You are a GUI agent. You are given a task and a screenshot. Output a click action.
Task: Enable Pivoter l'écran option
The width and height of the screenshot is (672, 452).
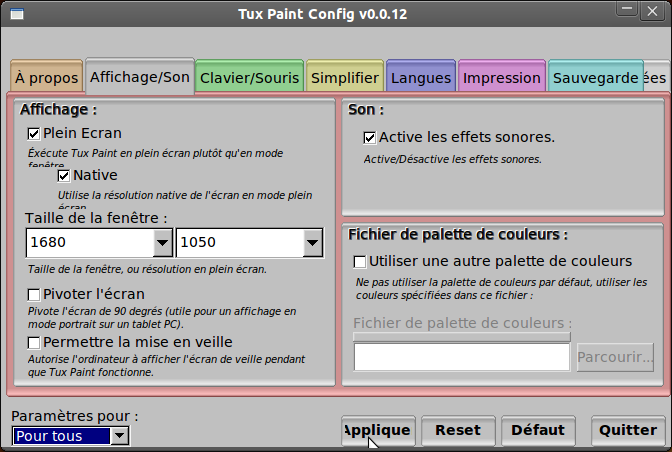(x=34, y=294)
